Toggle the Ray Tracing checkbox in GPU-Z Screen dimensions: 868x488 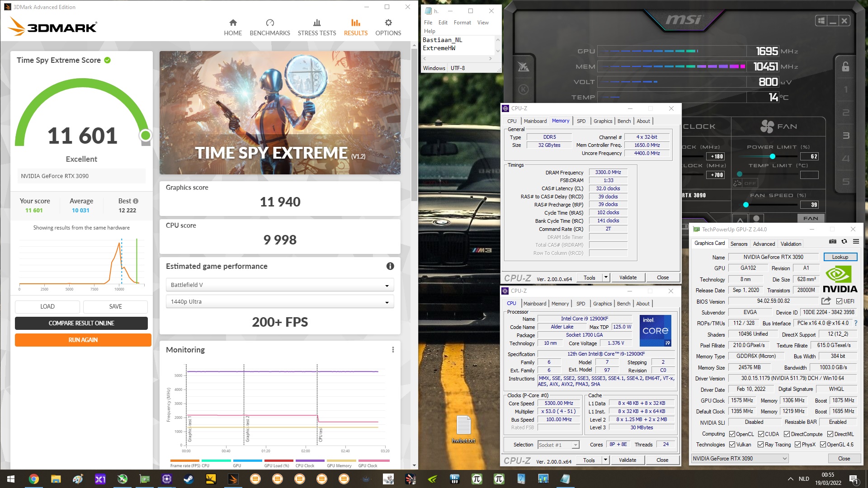tap(761, 445)
